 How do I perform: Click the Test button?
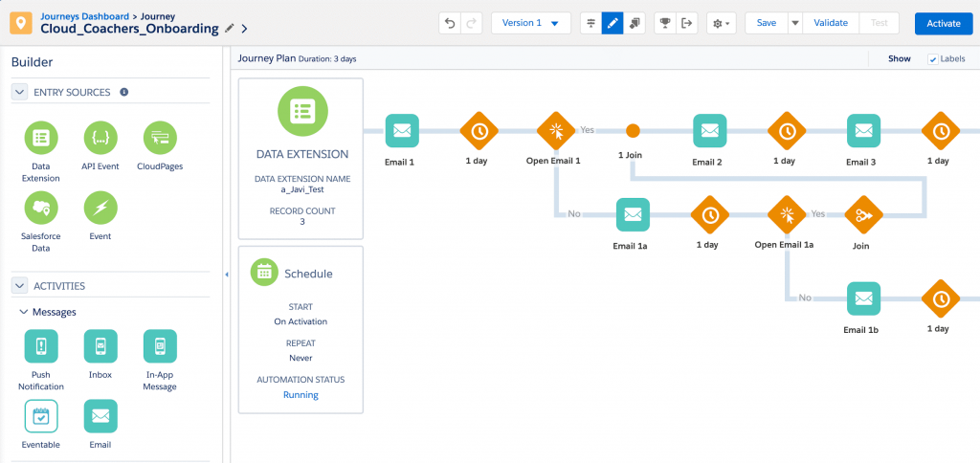[x=879, y=23]
